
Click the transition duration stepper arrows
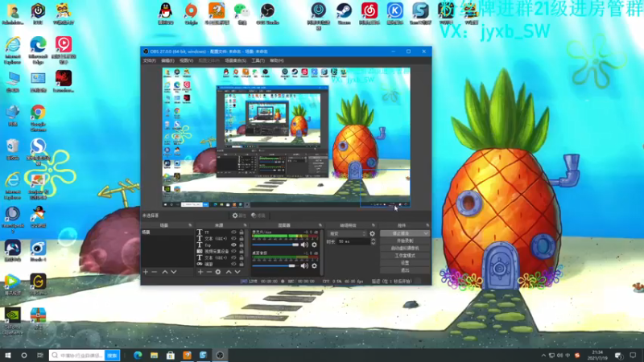tap(373, 242)
